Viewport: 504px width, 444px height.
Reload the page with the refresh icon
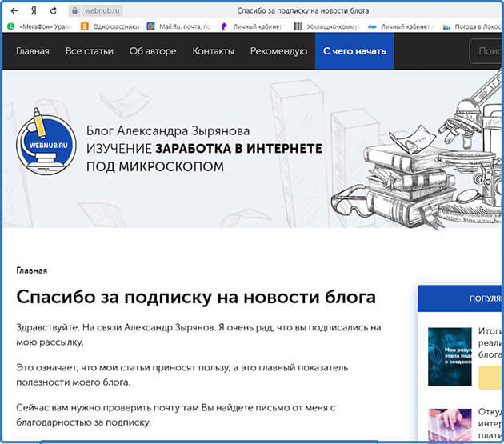click(x=53, y=11)
